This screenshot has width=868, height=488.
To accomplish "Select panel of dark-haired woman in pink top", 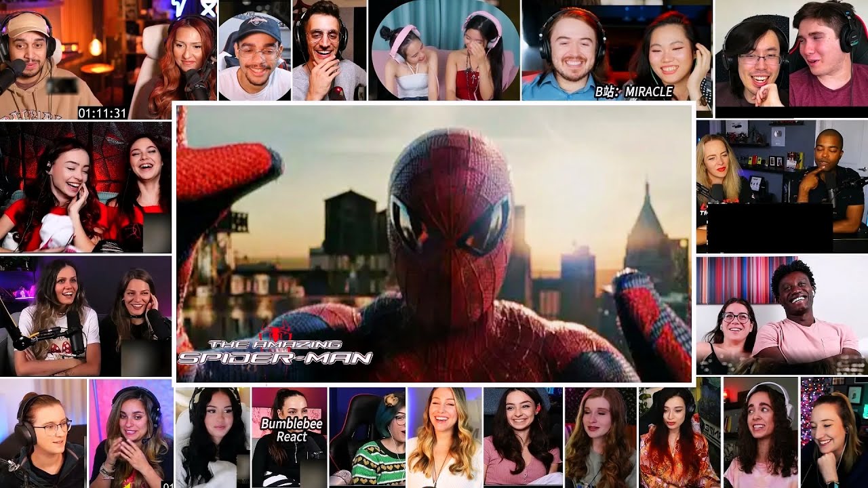I will pyautogui.click(x=523, y=437).
